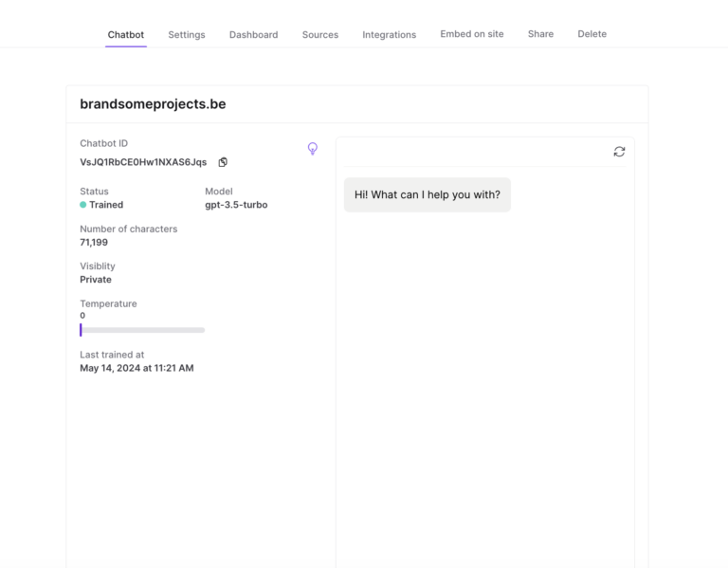
Task: Click the last trained date text
Action: 136,368
